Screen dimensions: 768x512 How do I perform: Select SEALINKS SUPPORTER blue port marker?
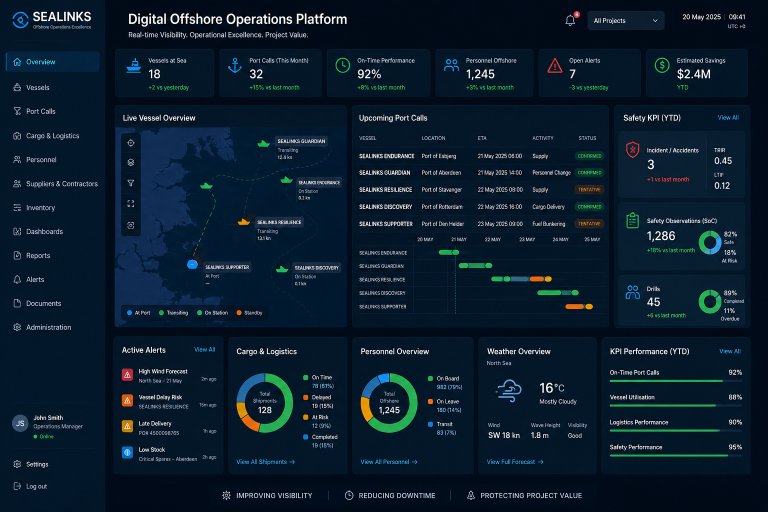point(192,265)
